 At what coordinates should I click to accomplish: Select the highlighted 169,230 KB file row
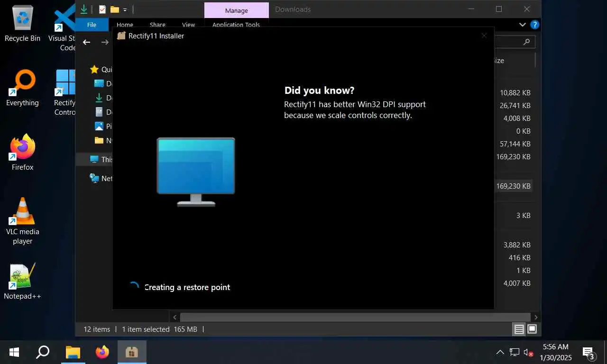[513, 186]
